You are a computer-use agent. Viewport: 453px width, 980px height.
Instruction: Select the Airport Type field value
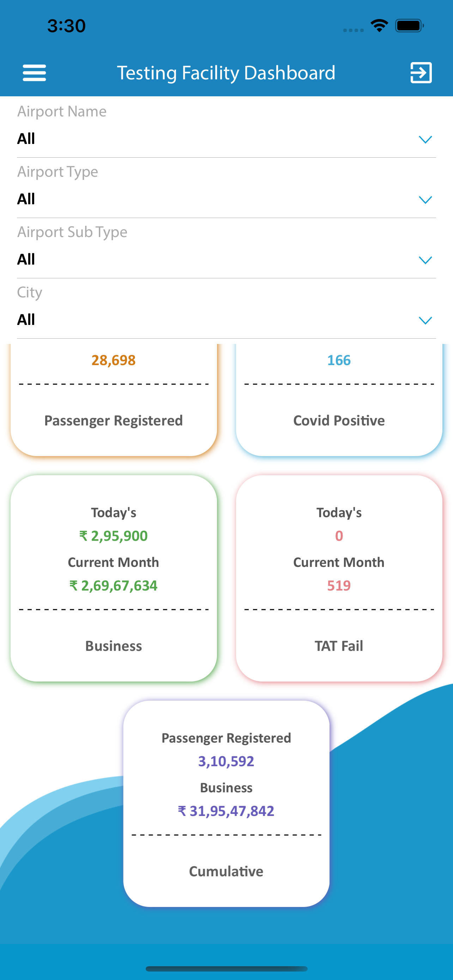tap(26, 199)
